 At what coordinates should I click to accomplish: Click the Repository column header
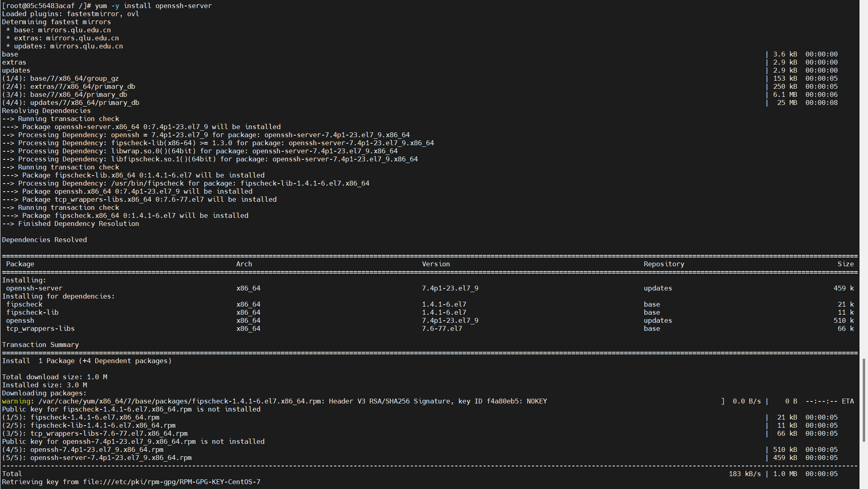[x=664, y=264]
